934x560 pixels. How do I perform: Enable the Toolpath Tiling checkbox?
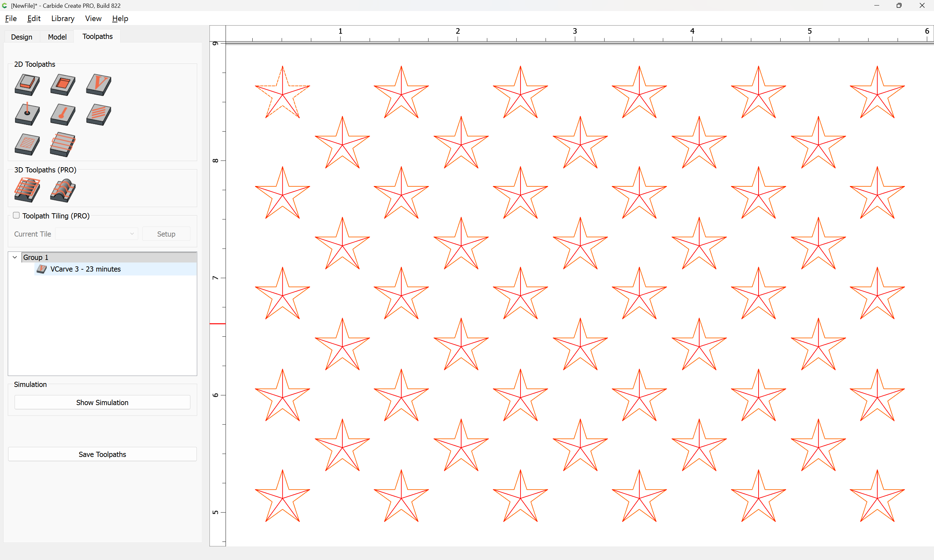(x=16, y=216)
